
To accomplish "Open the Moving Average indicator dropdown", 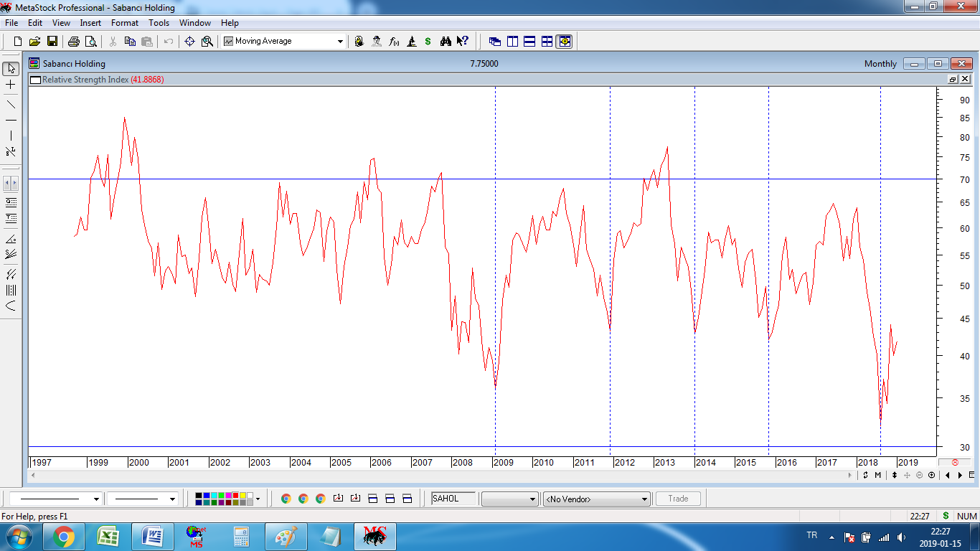I will pos(340,42).
